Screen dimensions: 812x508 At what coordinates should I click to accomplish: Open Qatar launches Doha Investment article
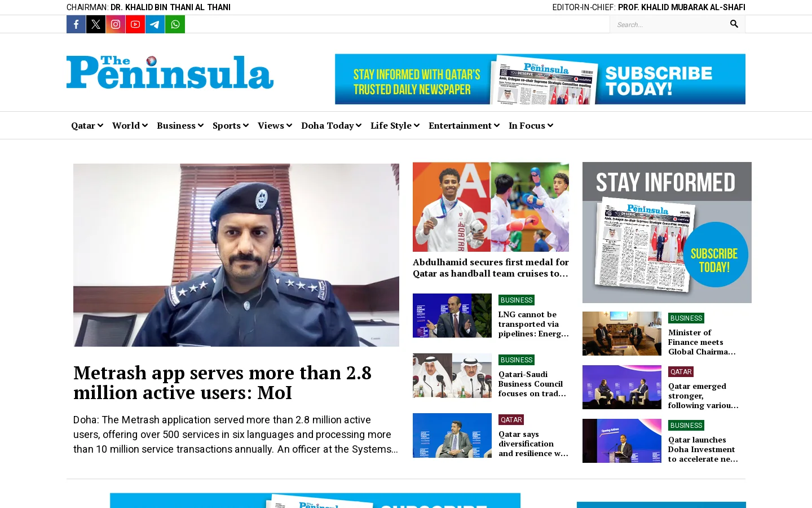(x=703, y=449)
